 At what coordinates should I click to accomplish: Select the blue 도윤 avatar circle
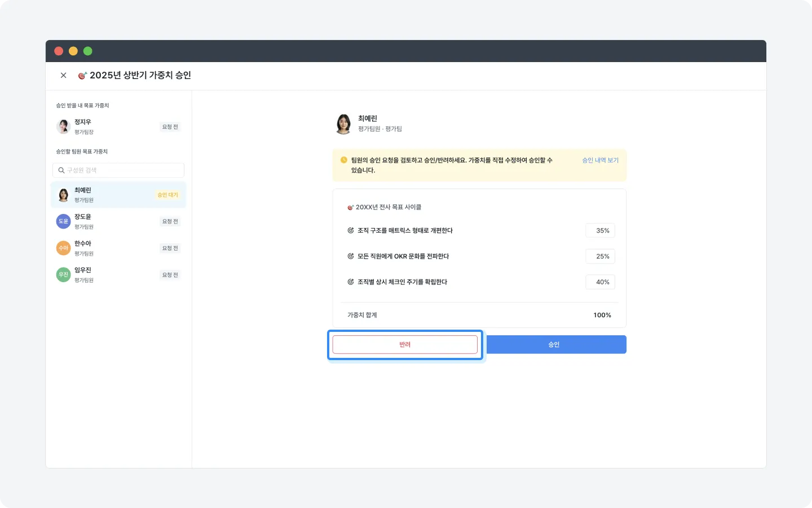(63, 221)
